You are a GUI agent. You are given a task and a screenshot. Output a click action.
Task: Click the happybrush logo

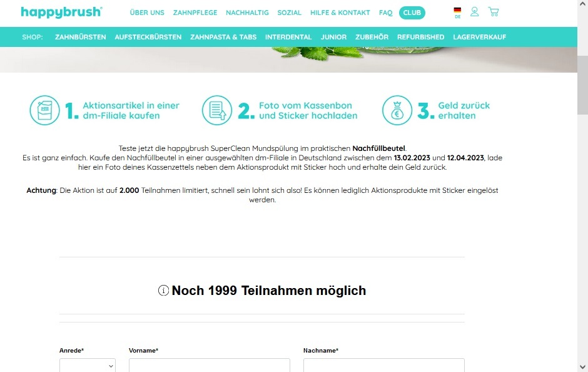[61, 13]
